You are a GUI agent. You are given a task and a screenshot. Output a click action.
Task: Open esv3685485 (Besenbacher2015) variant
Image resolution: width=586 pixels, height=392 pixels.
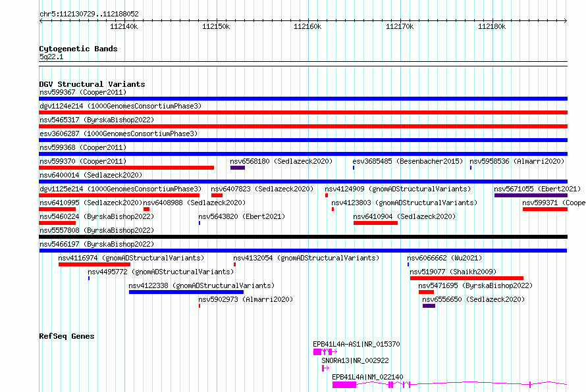click(x=408, y=161)
